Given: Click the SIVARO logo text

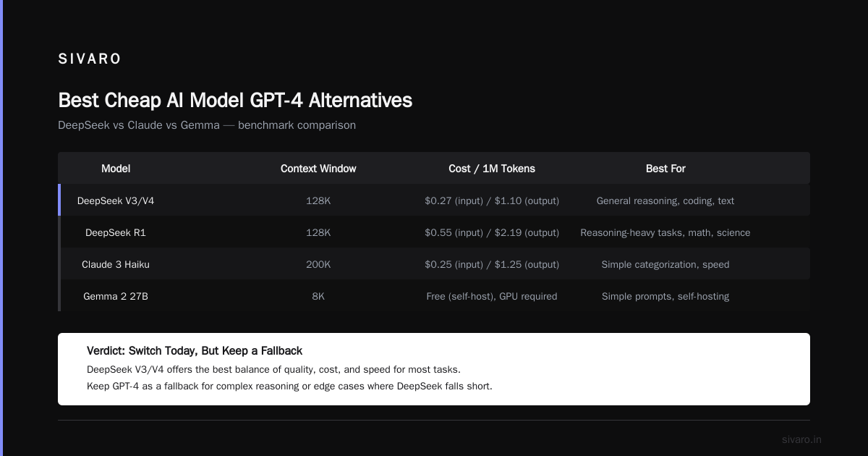Looking at the screenshot, I should click(x=90, y=59).
